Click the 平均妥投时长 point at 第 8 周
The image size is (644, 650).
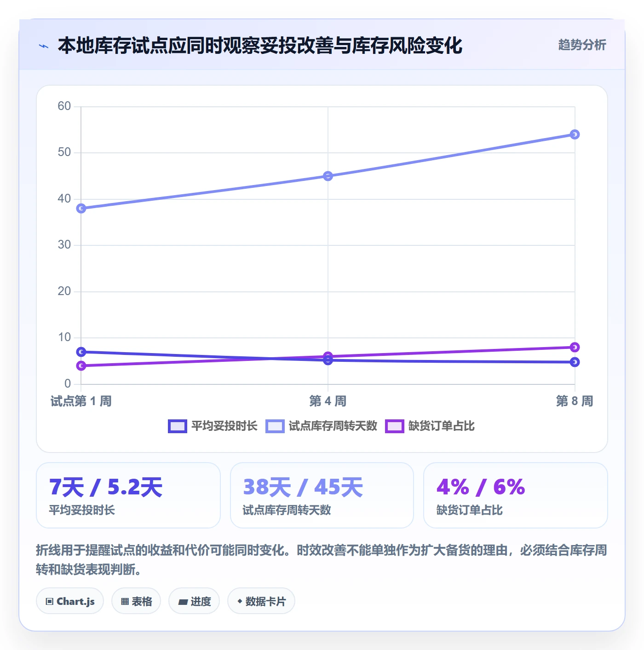[575, 362]
